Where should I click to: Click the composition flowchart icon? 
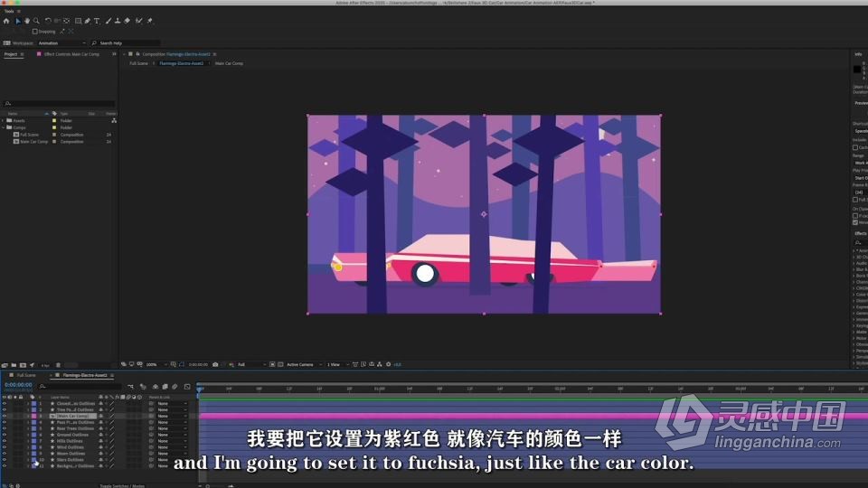point(379,364)
